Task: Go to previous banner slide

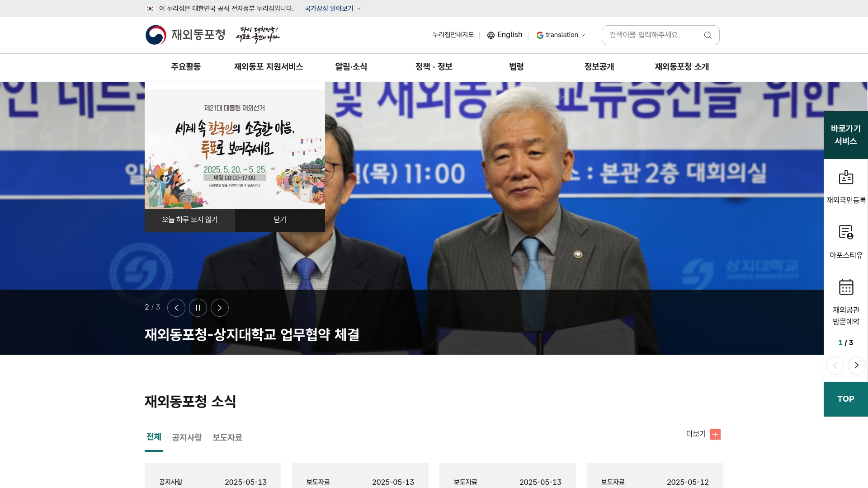Action: coord(176,308)
